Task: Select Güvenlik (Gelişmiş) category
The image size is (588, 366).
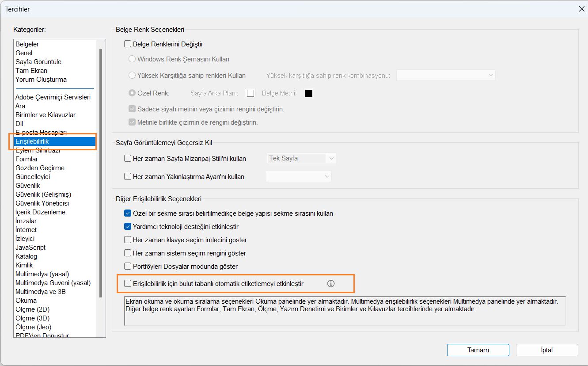Action: [x=43, y=194]
